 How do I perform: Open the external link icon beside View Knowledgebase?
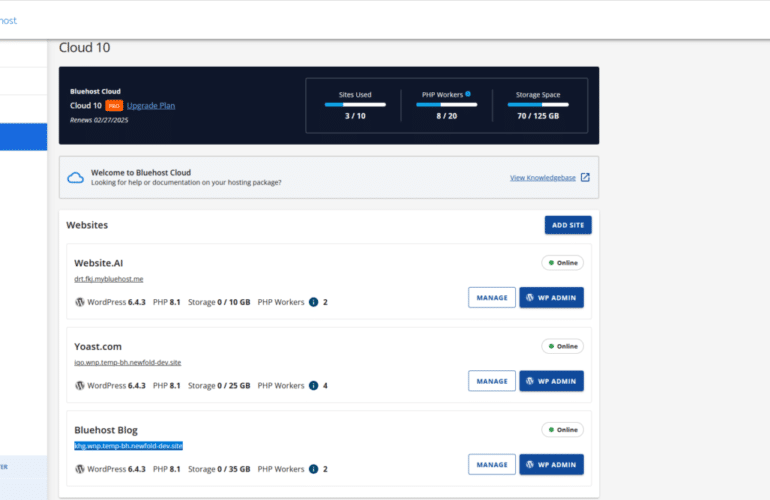(585, 177)
